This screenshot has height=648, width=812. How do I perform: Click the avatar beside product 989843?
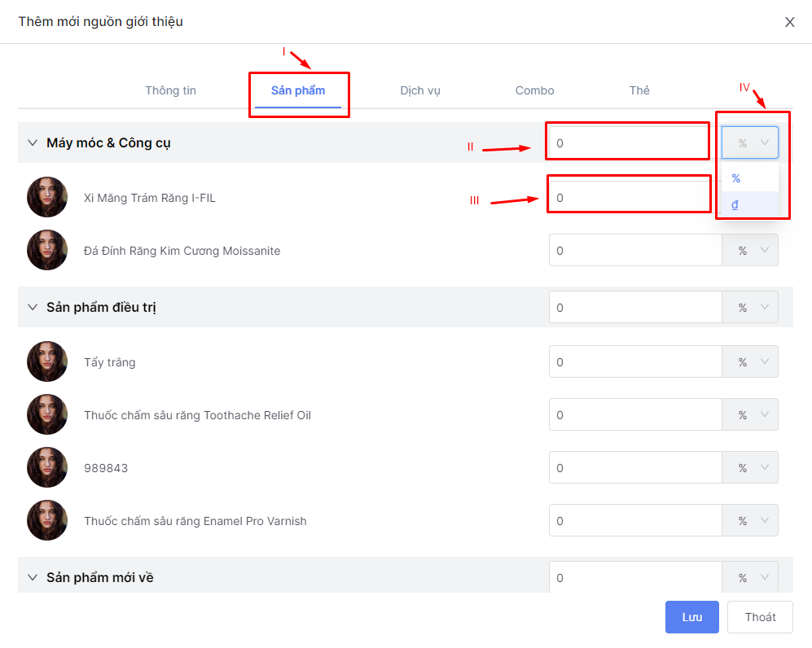click(47, 467)
